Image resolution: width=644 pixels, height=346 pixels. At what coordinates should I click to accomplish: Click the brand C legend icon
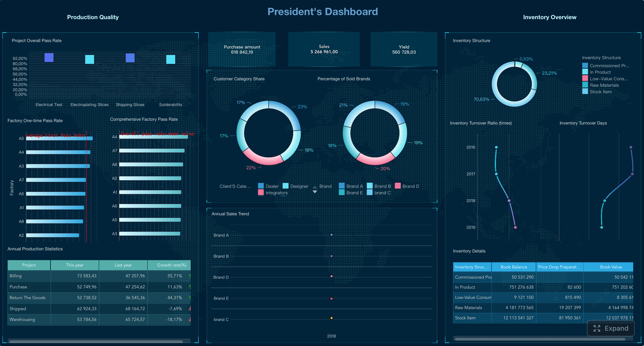coord(370,192)
